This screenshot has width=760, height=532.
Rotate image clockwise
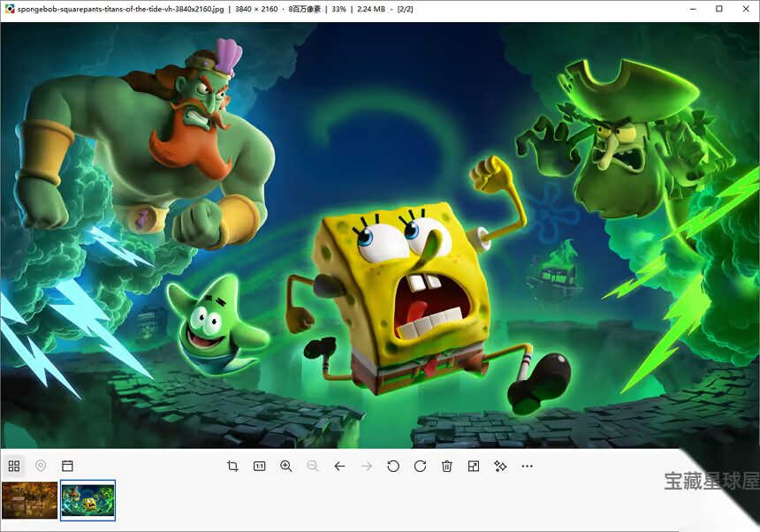(421, 466)
